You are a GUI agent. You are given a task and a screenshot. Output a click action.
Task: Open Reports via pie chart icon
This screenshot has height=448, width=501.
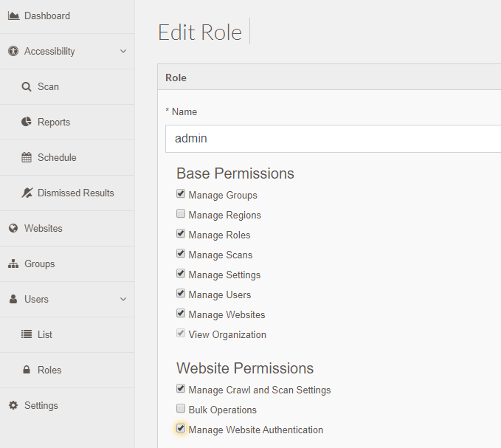coord(27,122)
